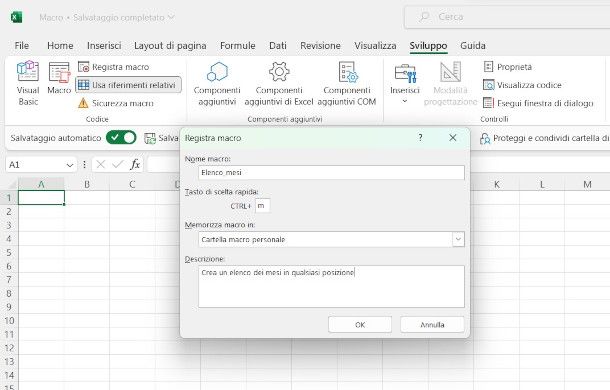The width and height of the screenshot is (610, 390).
Task: Expand the Name Box dropdown
Action: point(70,165)
